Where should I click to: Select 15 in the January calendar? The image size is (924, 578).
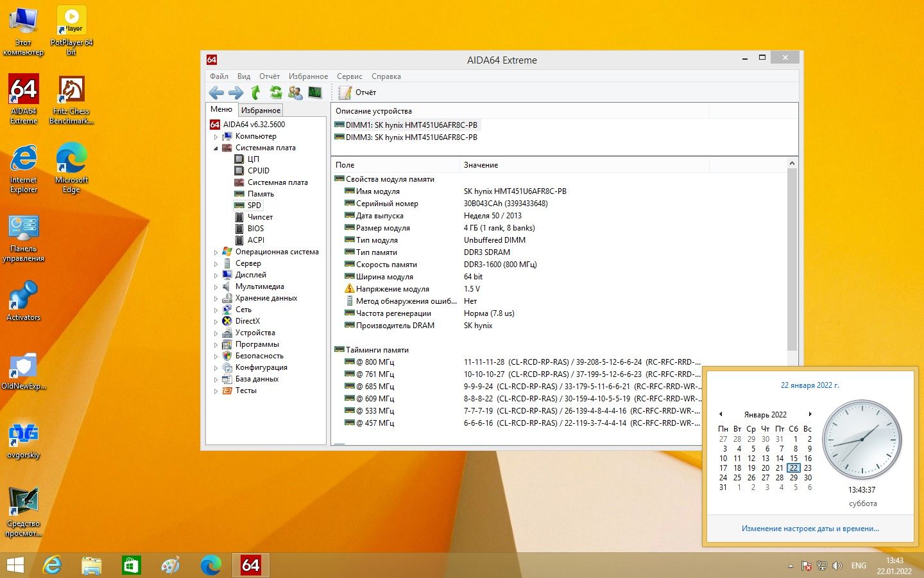[794, 459]
